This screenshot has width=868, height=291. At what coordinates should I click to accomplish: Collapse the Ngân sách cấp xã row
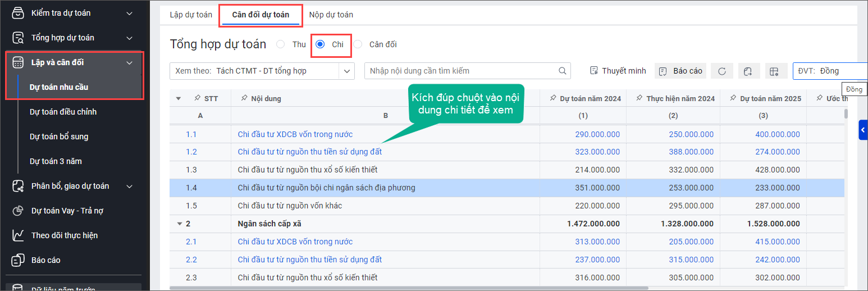[x=180, y=224]
